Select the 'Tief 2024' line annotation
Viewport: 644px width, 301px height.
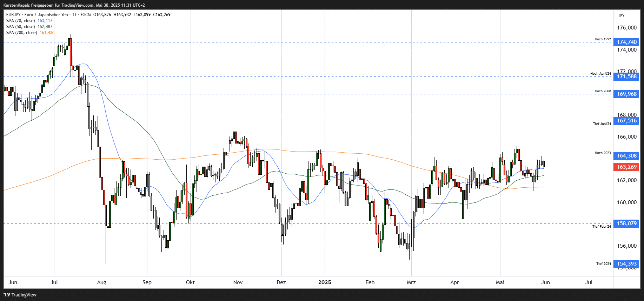[604, 264]
